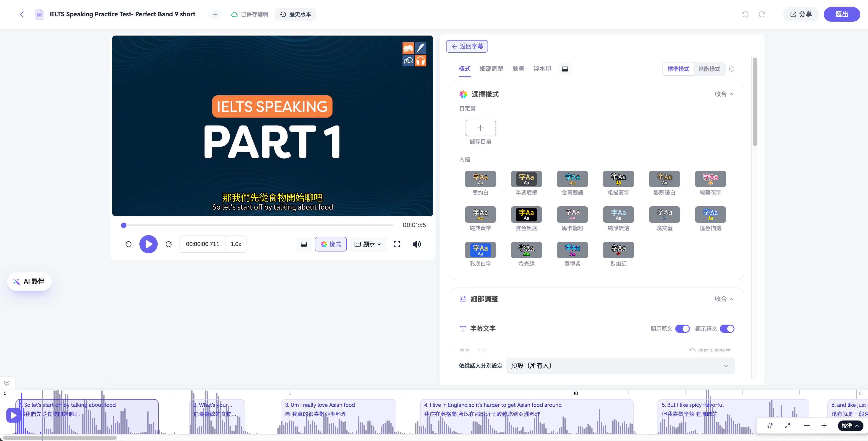868x441 pixels.
Task: Click the 返回字幕 button
Action: pyautogui.click(x=467, y=46)
